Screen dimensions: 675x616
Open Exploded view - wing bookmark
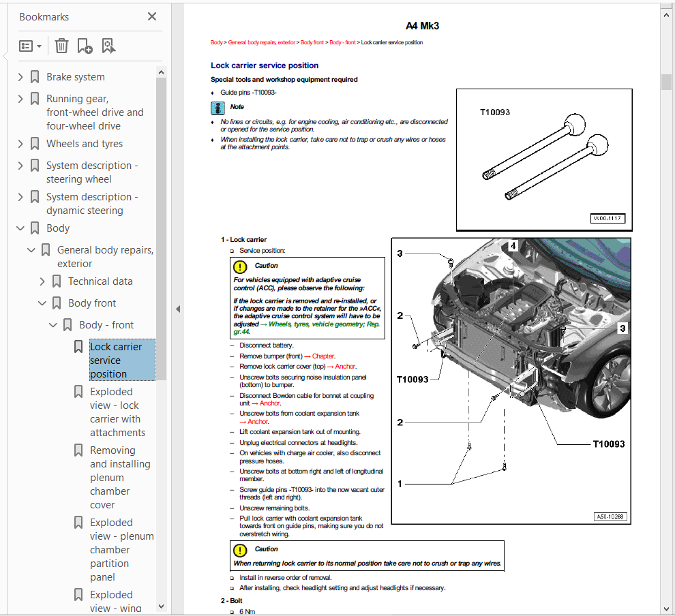116,602
